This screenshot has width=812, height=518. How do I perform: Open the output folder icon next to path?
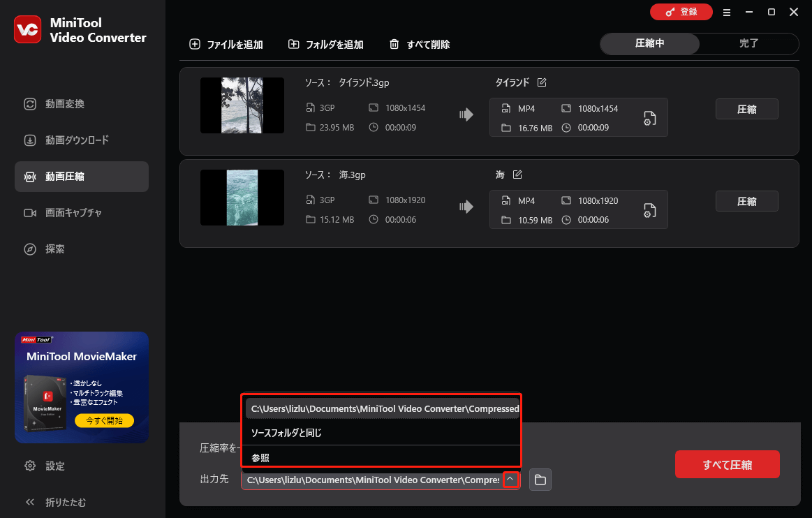pyautogui.click(x=540, y=480)
